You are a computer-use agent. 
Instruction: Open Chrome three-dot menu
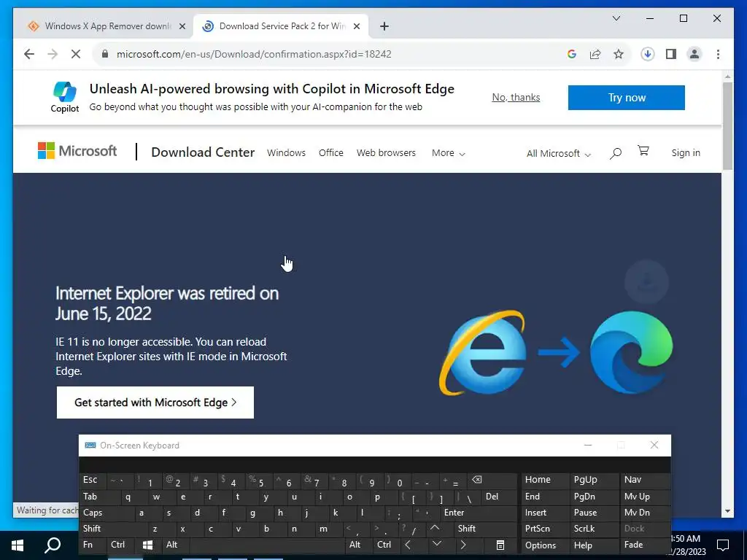(718, 54)
